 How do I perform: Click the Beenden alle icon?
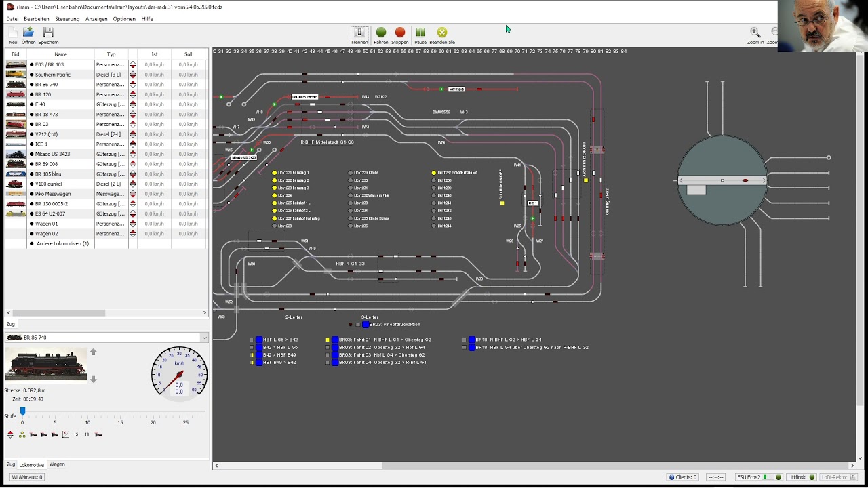(442, 33)
